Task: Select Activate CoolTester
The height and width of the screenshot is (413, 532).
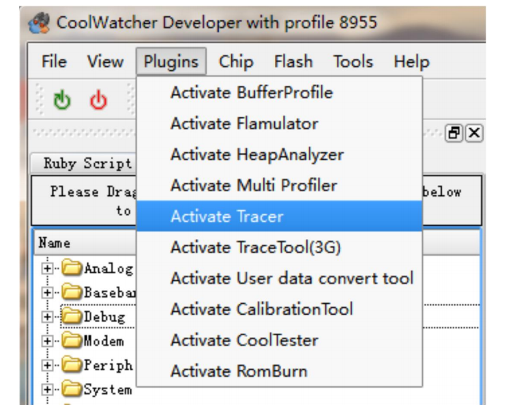Action: coord(279,340)
